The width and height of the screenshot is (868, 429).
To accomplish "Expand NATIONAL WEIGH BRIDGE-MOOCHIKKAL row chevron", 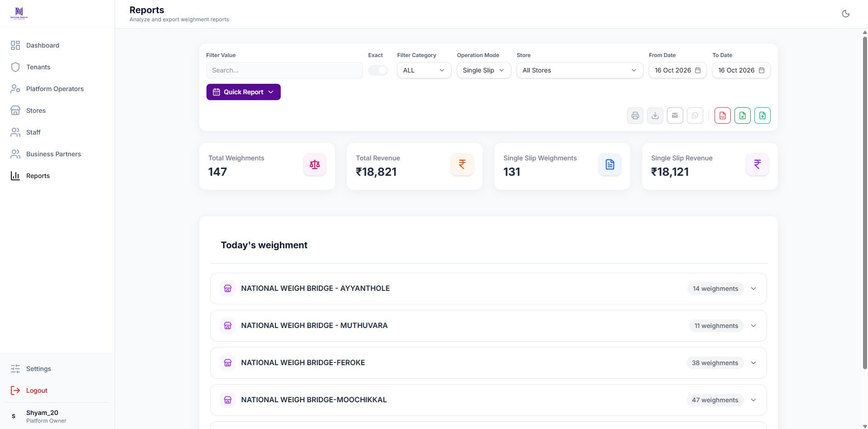I will pyautogui.click(x=753, y=400).
